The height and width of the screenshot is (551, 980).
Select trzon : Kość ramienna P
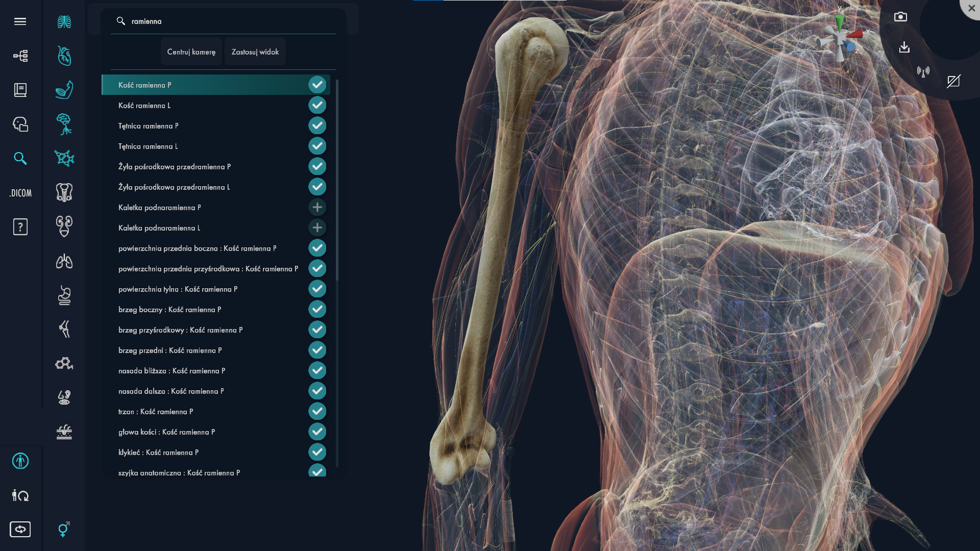coord(216,411)
